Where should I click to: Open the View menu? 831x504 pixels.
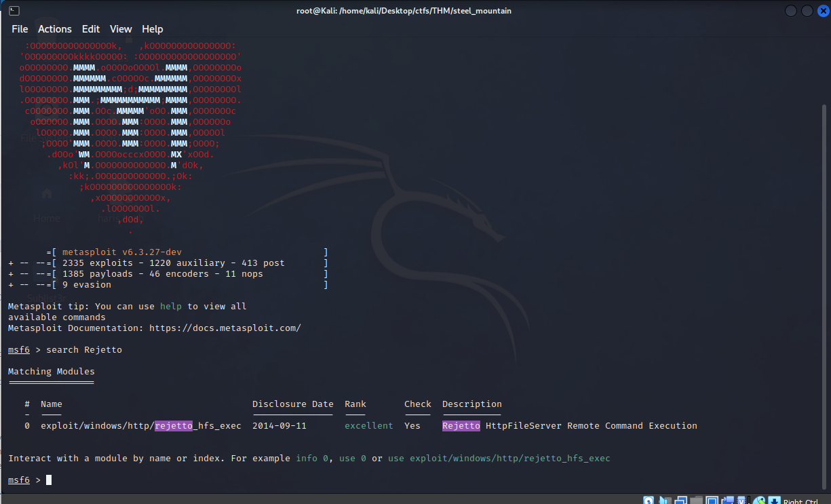121,29
